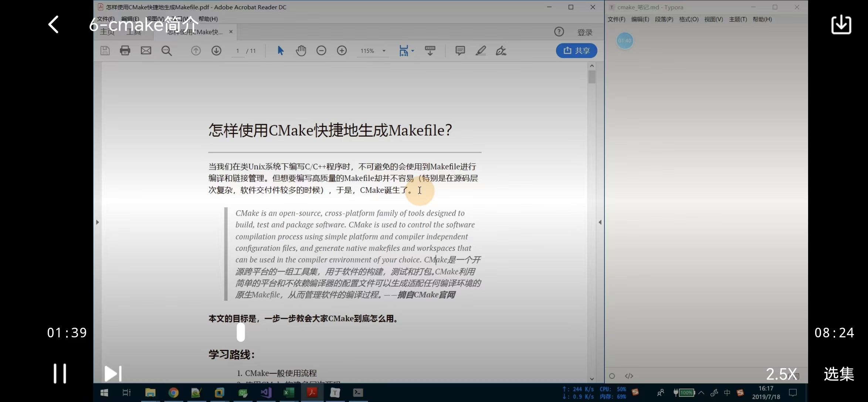
Task: Open Typora 段落(P) menu
Action: point(664,19)
